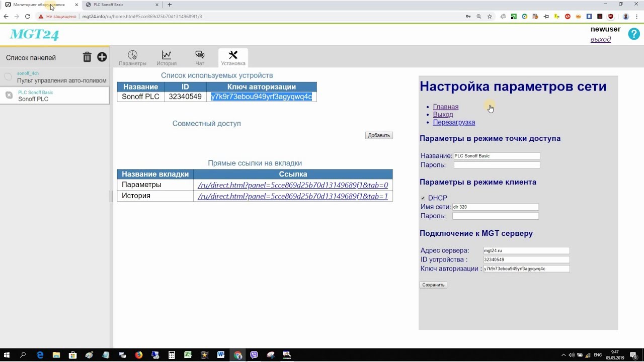Click the Добавить button
The width and height of the screenshot is (644, 362).
coord(379,135)
